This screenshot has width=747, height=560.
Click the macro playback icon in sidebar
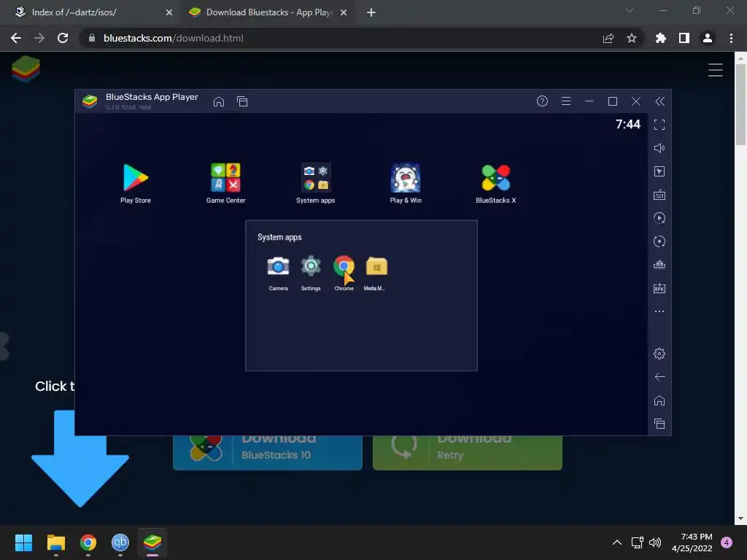[x=659, y=218]
